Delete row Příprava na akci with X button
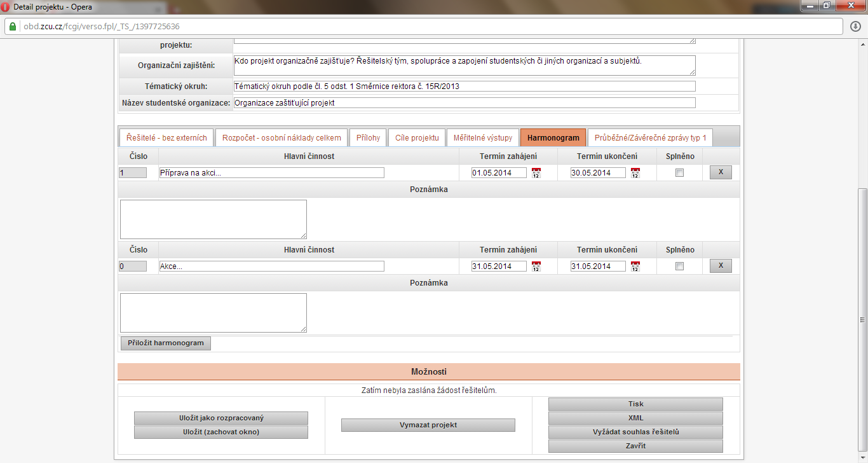 point(721,172)
